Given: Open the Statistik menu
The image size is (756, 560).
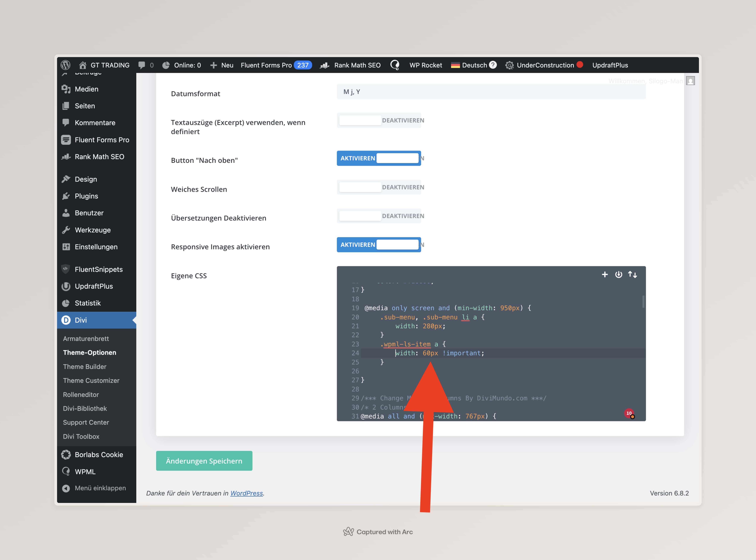Looking at the screenshot, I should coord(97,303).
